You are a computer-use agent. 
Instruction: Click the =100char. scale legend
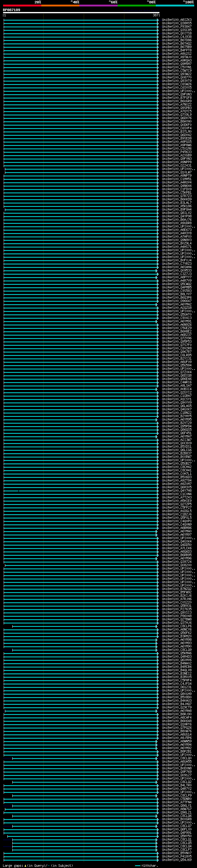[146, 865]
